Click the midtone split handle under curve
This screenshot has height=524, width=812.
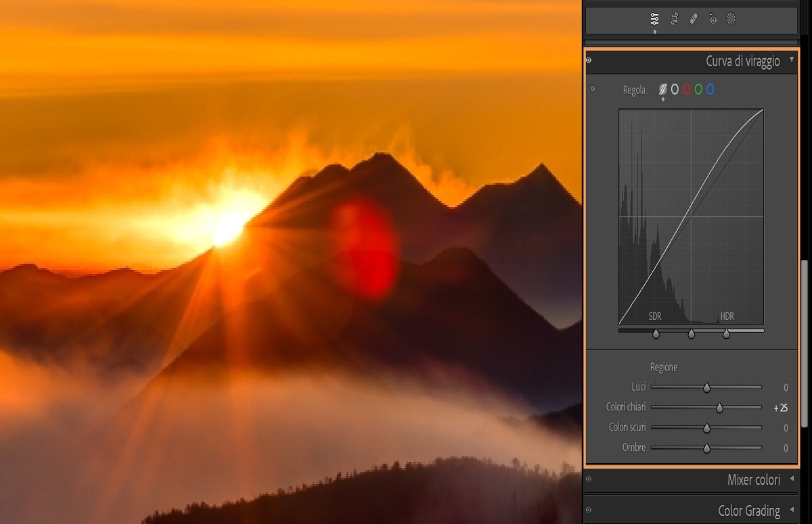691,334
